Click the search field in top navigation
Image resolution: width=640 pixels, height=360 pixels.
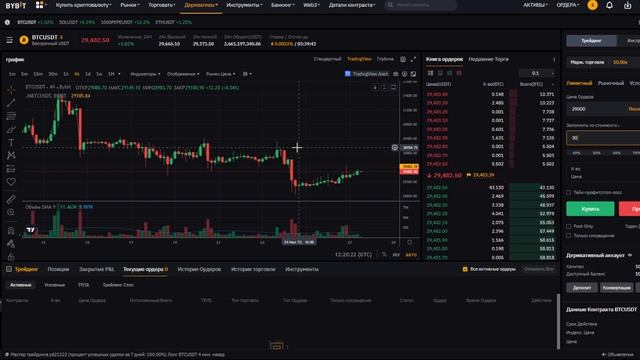click(x=420, y=5)
